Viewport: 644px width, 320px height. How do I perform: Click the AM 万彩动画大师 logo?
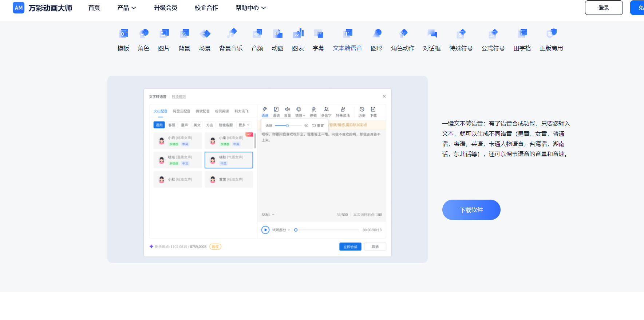pyautogui.click(x=43, y=8)
